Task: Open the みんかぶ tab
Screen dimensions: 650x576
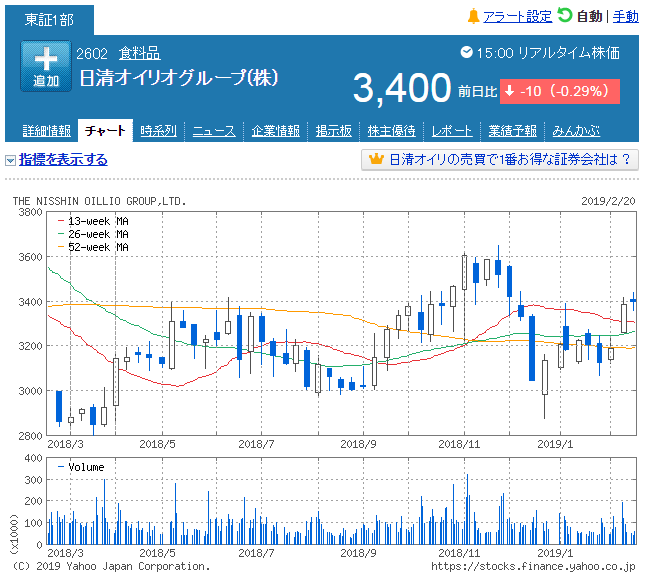Action: coord(576,131)
